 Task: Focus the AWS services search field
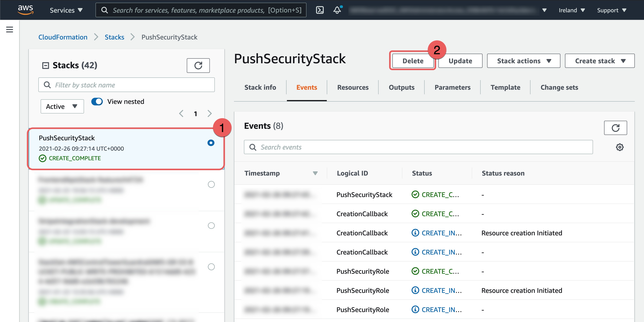pyautogui.click(x=201, y=10)
